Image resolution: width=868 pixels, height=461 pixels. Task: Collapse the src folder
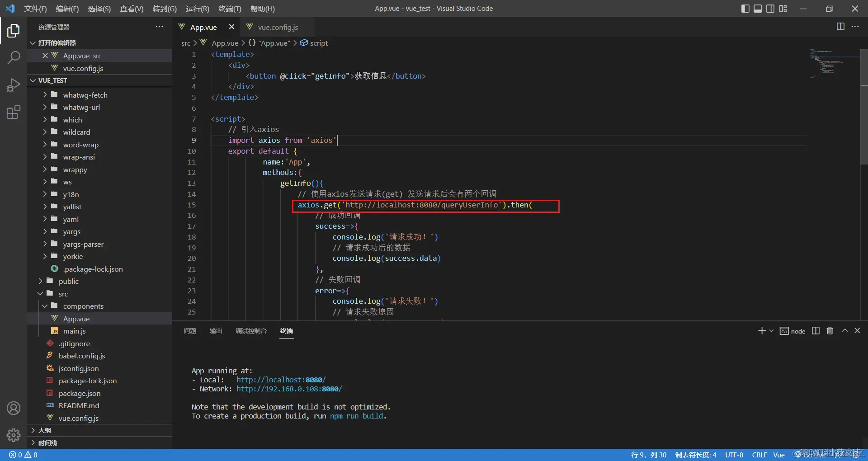point(99,294)
